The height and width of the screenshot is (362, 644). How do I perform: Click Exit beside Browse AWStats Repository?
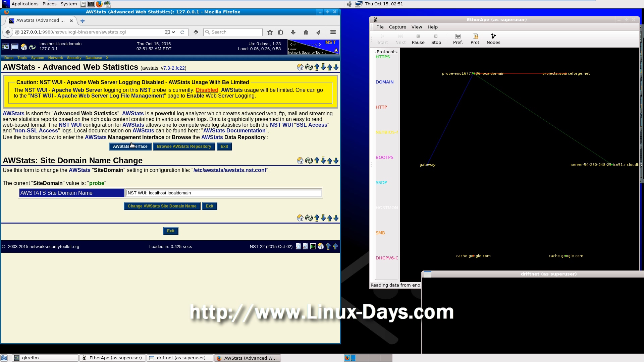(x=224, y=146)
